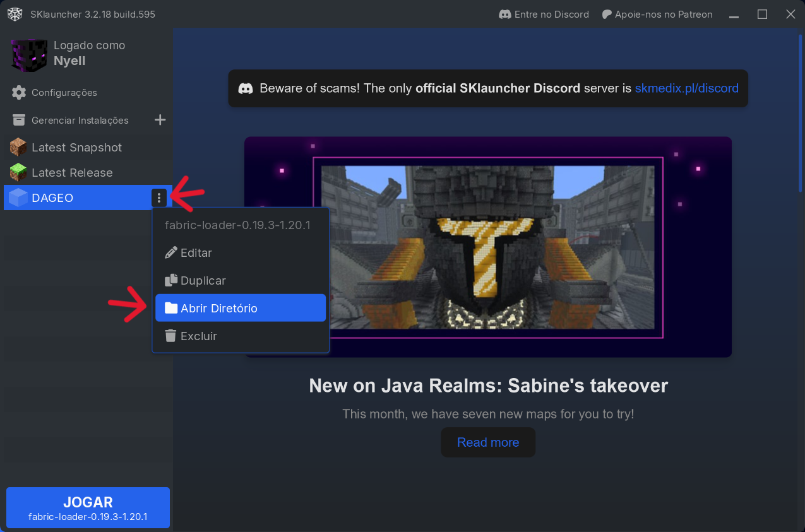805x532 pixels.
Task: Open Gerenciar Instalações
Action: pyautogui.click(x=80, y=120)
